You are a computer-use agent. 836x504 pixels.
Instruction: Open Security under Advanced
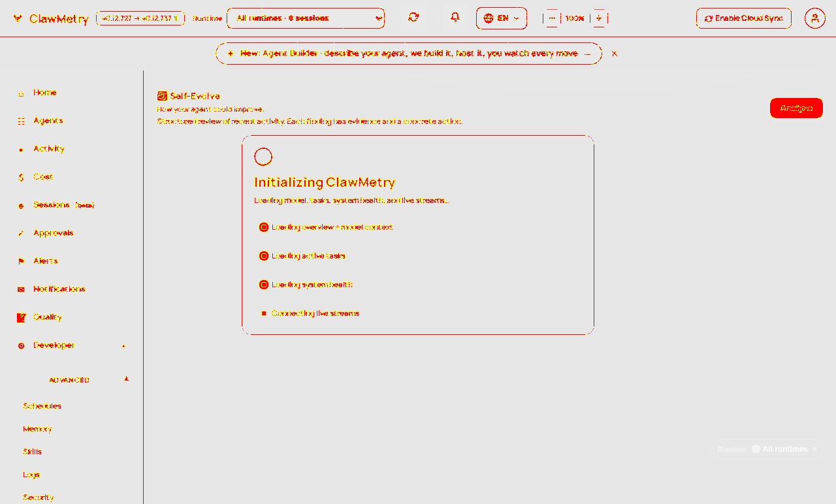[x=39, y=497]
